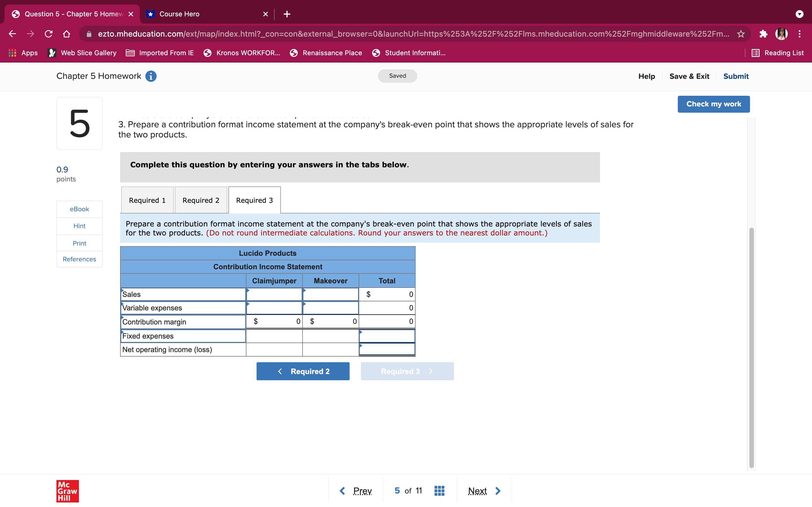Expand the Chrome tab search arrow

[799, 14]
